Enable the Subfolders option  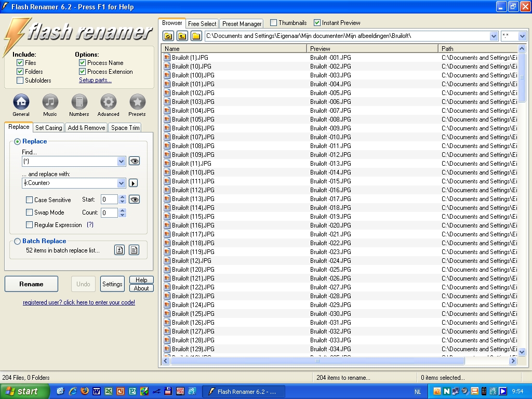(20, 81)
